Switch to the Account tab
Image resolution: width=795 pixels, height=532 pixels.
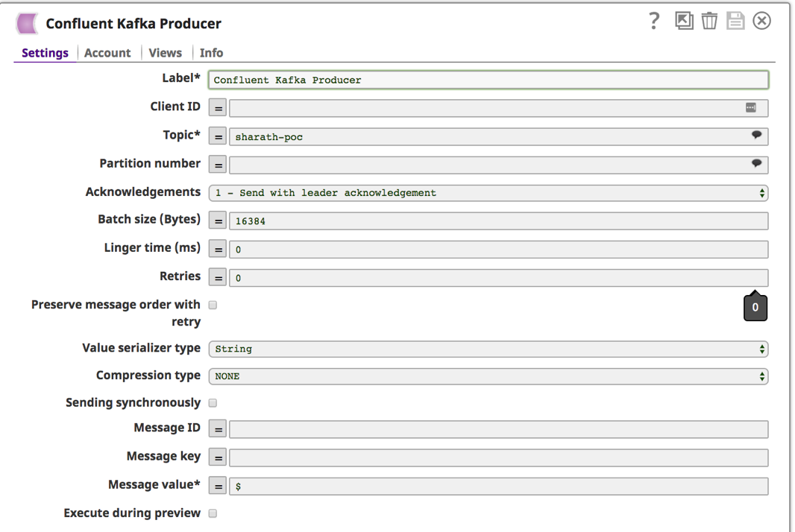click(107, 53)
